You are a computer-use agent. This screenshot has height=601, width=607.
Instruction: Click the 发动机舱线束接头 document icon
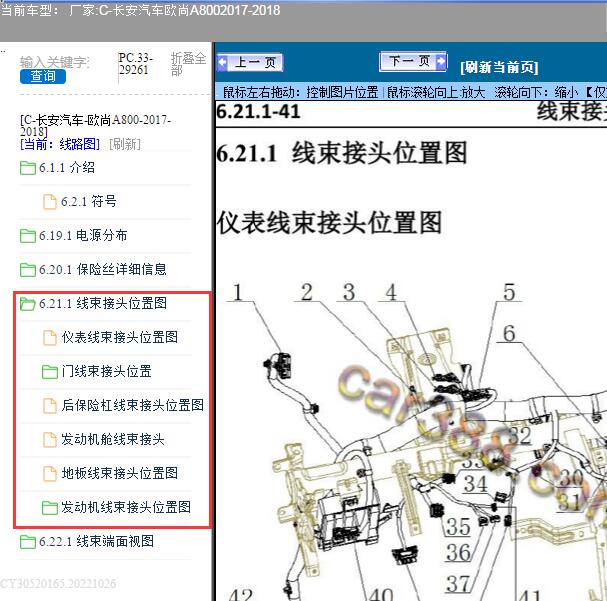pos(50,440)
